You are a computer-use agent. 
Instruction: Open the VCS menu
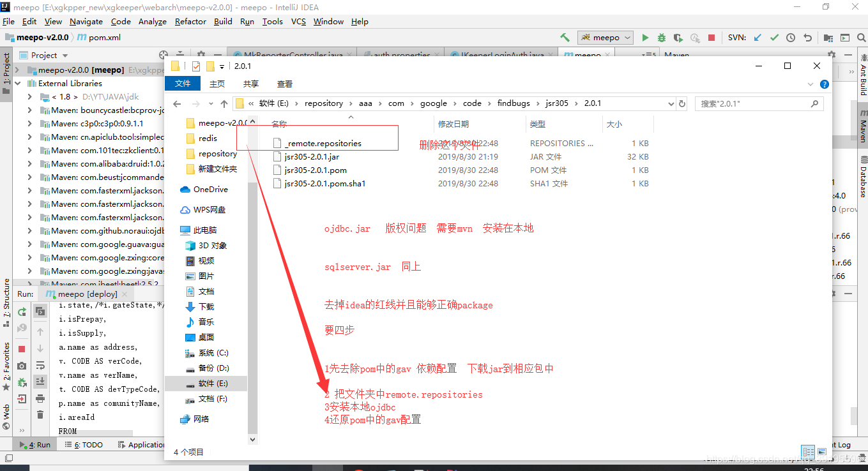coord(298,21)
